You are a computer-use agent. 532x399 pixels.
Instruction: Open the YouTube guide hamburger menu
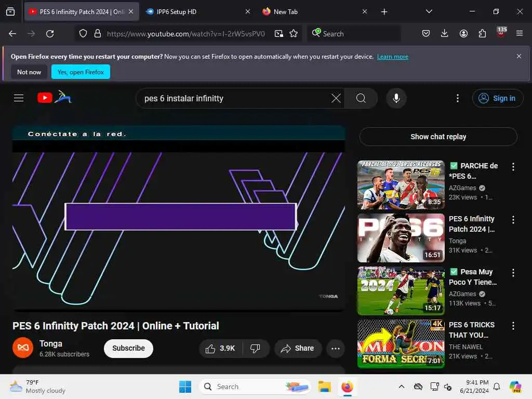pos(19,98)
